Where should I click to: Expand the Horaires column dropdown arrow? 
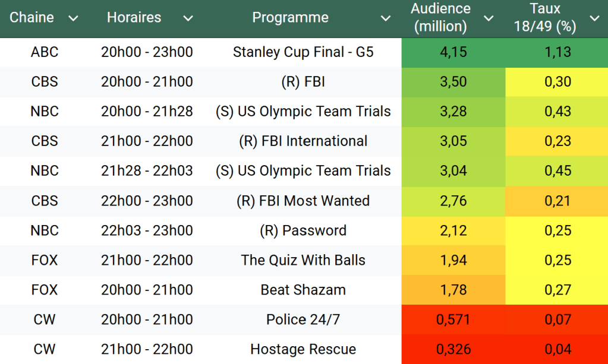click(x=188, y=18)
